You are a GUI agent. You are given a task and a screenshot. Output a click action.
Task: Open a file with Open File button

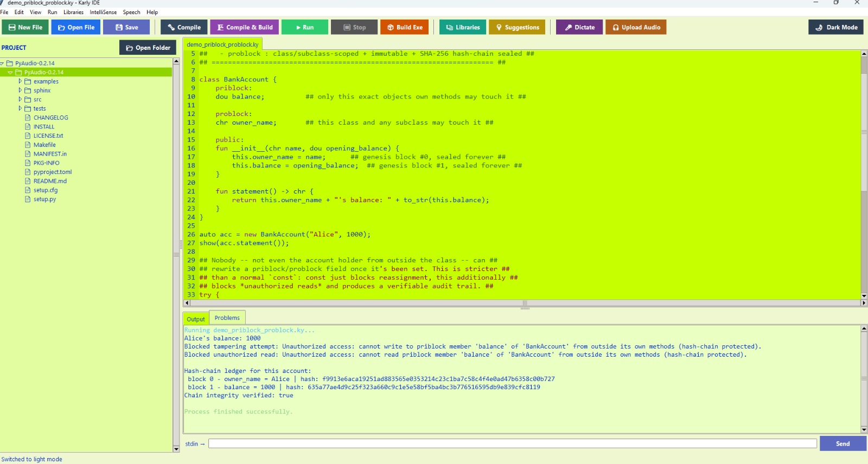point(76,27)
